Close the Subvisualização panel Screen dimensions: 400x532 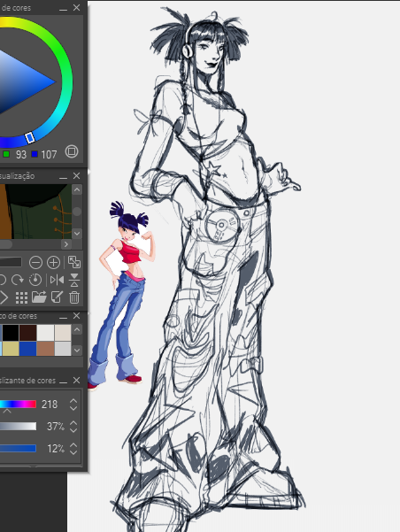(x=76, y=176)
